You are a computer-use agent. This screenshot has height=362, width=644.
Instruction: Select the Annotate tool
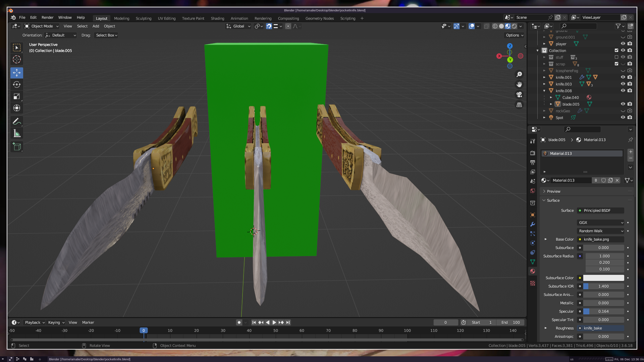pos(17,122)
